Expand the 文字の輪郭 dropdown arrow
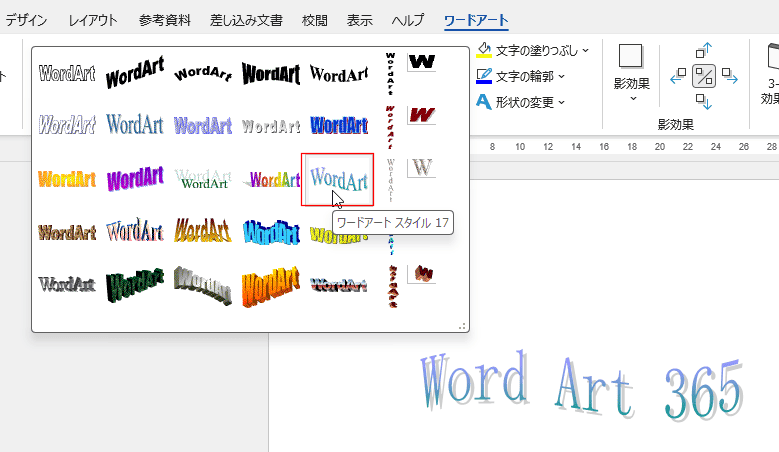779x452 pixels. tap(561, 76)
